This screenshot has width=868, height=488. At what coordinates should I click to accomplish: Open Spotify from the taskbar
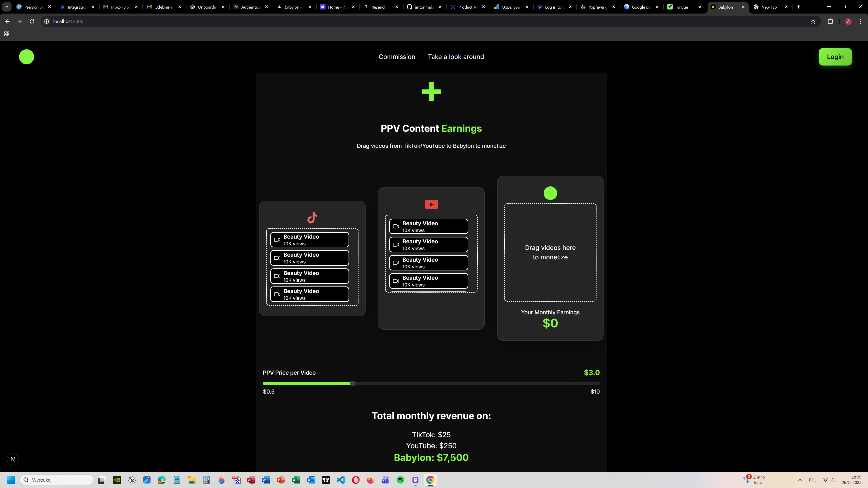400,480
